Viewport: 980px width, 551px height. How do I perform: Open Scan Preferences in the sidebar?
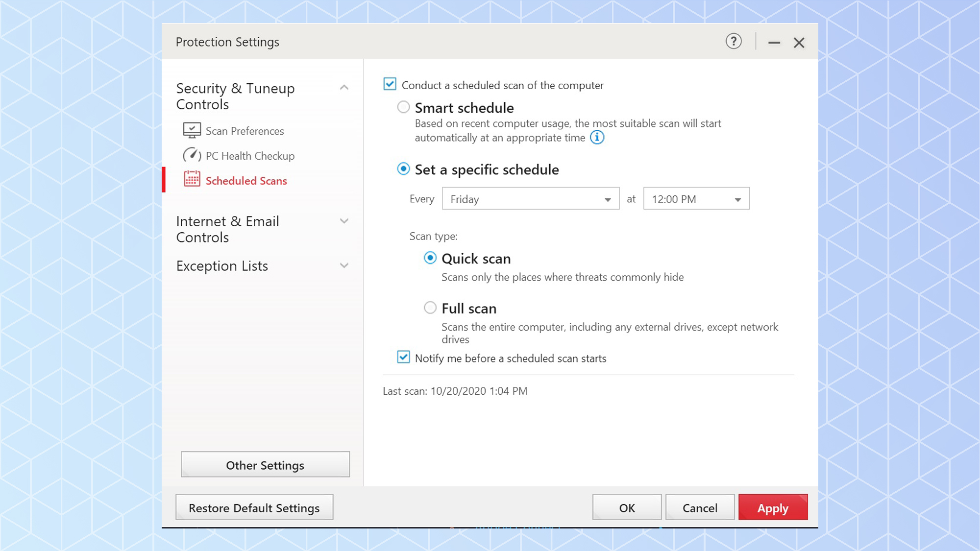pyautogui.click(x=245, y=131)
